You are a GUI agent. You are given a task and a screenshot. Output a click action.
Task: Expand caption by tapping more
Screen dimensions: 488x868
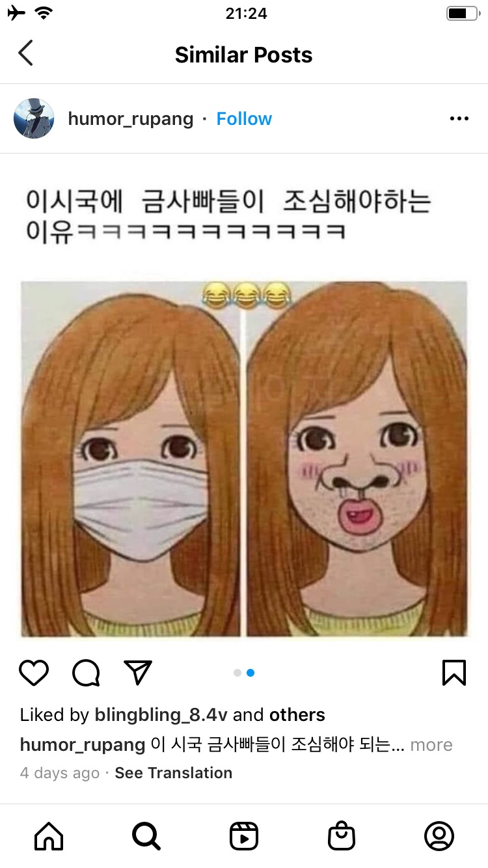[x=431, y=744]
